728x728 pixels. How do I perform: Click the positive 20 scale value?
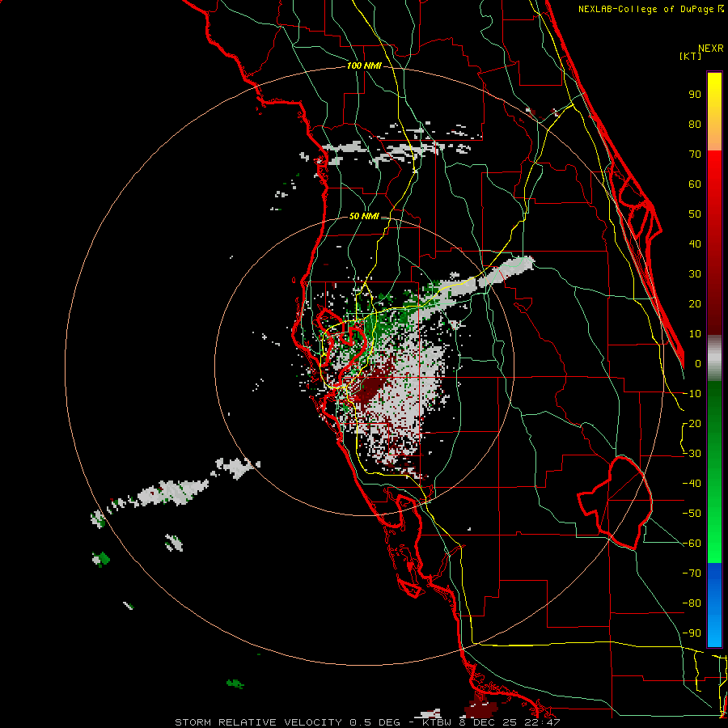click(695, 304)
